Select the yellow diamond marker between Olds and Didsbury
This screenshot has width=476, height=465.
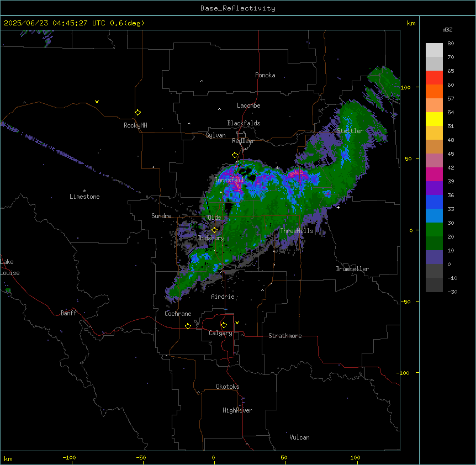[215, 230]
